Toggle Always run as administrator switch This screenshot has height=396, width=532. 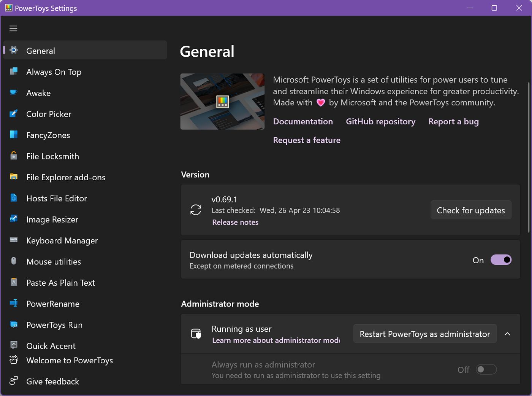(x=486, y=369)
